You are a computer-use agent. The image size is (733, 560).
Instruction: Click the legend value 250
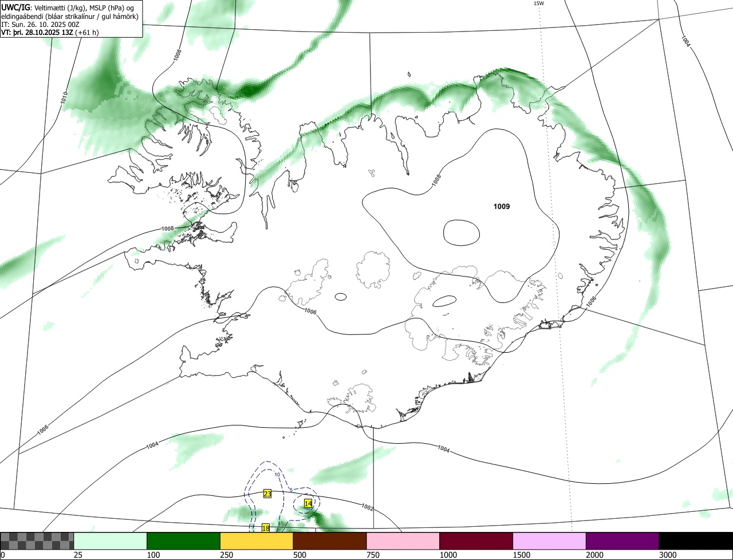click(226, 555)
